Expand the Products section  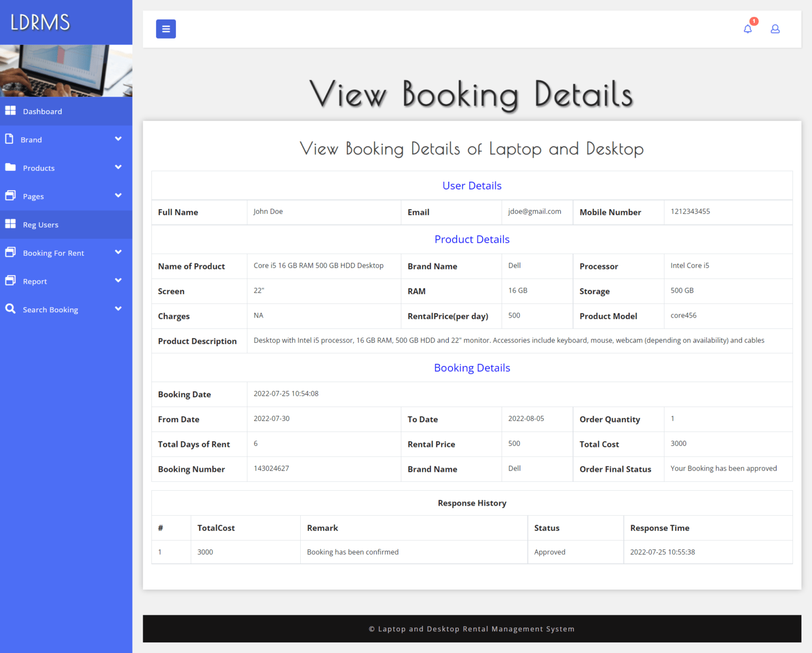coord(118,167)
